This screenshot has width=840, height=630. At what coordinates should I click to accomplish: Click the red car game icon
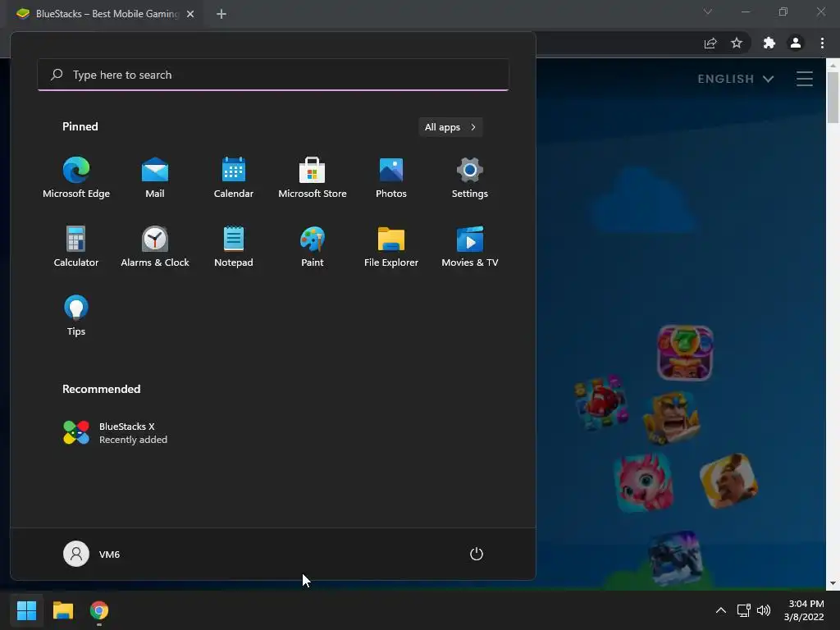[600, 403]
